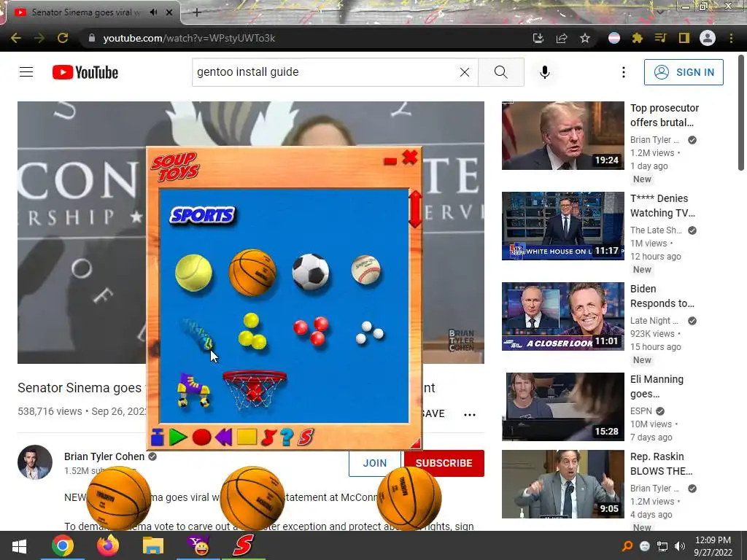Pick the three red balls toy
Viewport: 747px width, 560px height.
coord(311,330)
